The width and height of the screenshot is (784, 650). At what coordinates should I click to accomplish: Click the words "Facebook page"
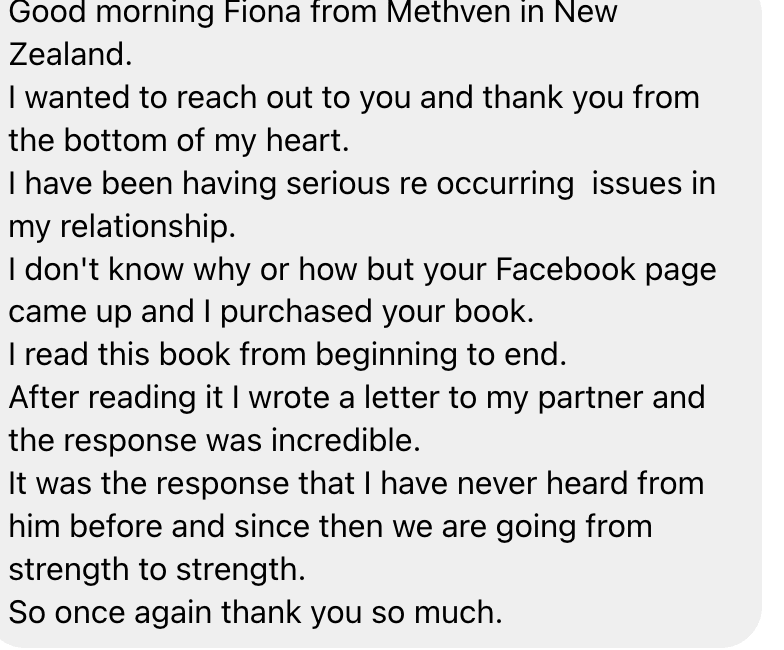pyautogui.click(x=606, y=270)
